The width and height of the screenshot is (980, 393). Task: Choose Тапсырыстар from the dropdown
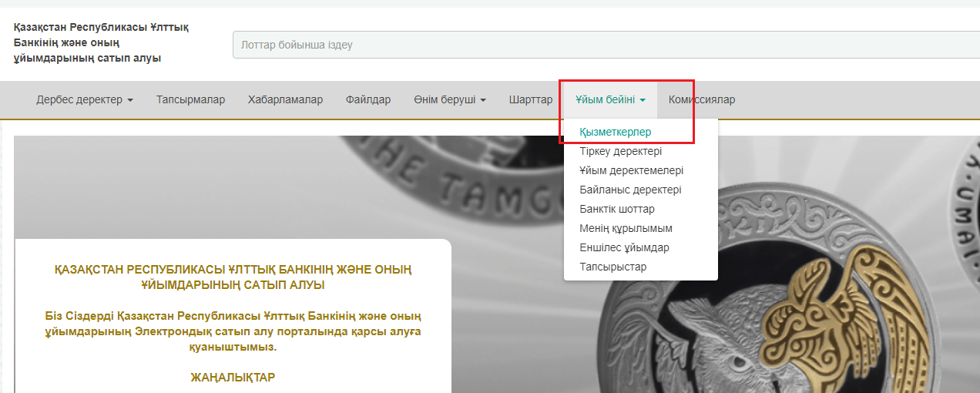pyautogui.click(x=613, y=267)
